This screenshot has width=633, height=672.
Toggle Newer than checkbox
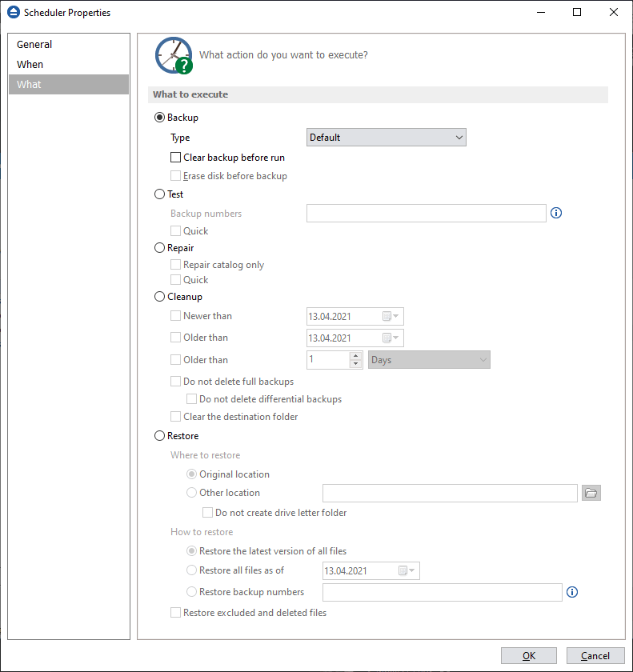[175, 316]
